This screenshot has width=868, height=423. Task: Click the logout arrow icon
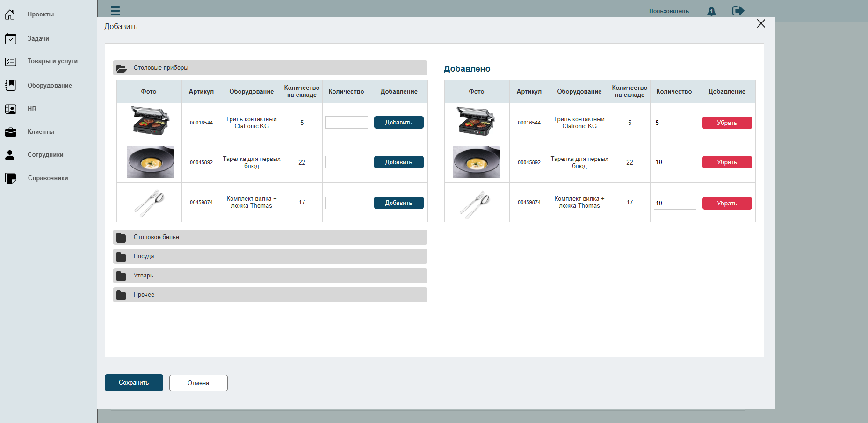[x=738, y=10]
